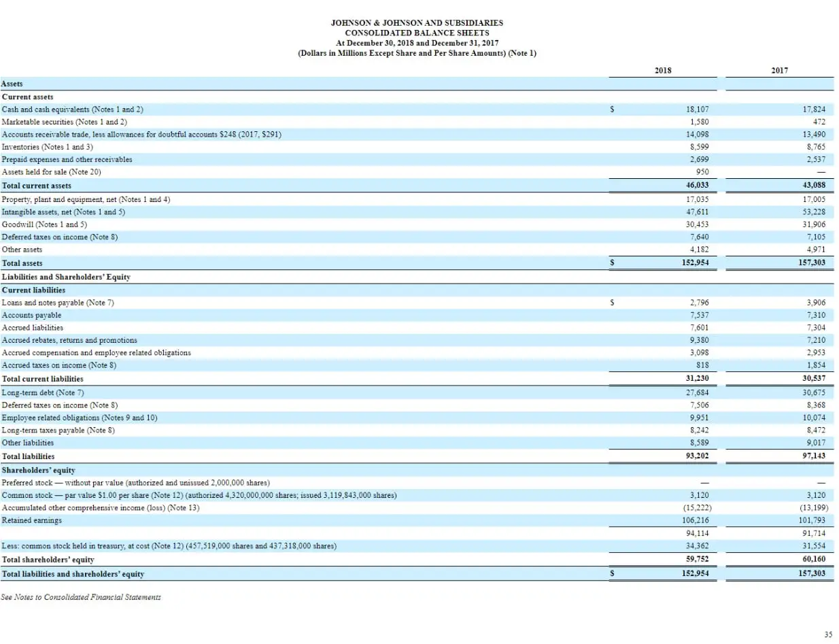839x644 pixels.
Task: Click the accrued taxes on income value 818
Action: click(702, 365)
